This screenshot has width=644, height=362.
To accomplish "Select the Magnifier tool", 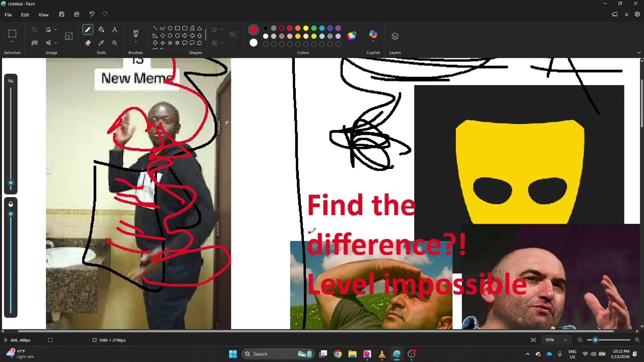I will pos(115,43).
